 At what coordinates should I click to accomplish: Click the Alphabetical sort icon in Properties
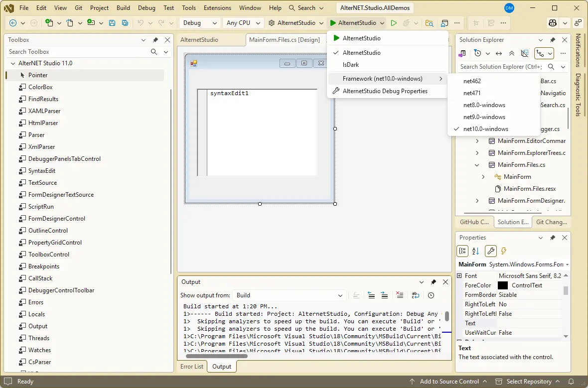475,251
